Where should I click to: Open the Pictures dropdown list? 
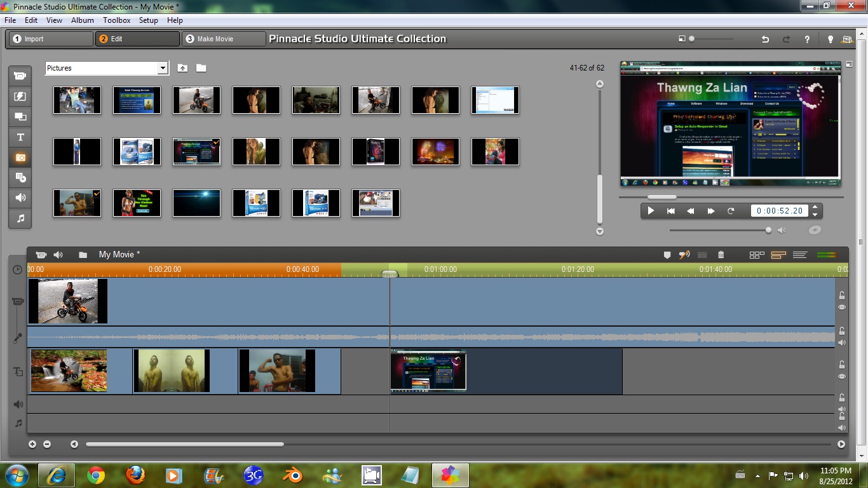163,68
